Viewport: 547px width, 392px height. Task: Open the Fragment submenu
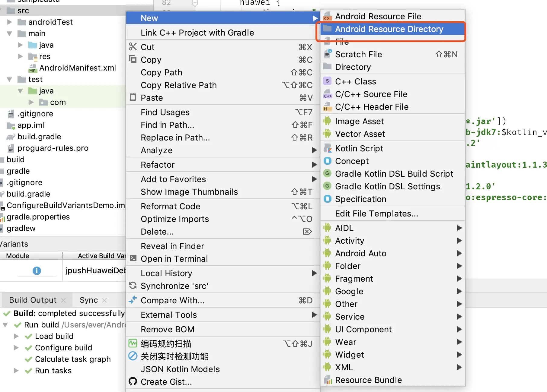point(393,279)
